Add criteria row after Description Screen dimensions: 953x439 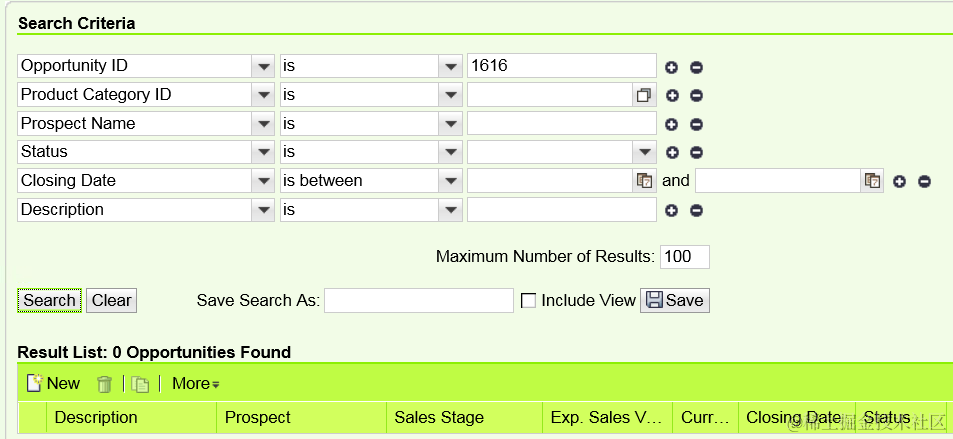click(x=671, y=210)
